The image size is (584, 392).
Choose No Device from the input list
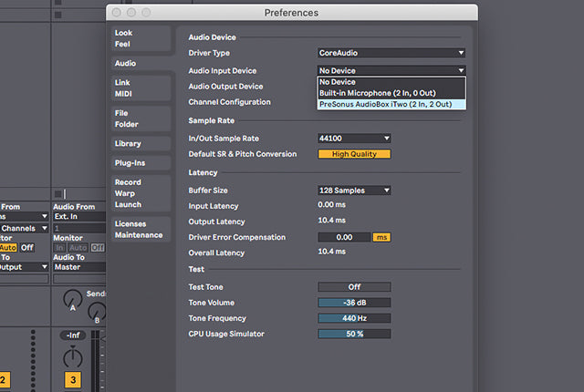click(391, 82)
